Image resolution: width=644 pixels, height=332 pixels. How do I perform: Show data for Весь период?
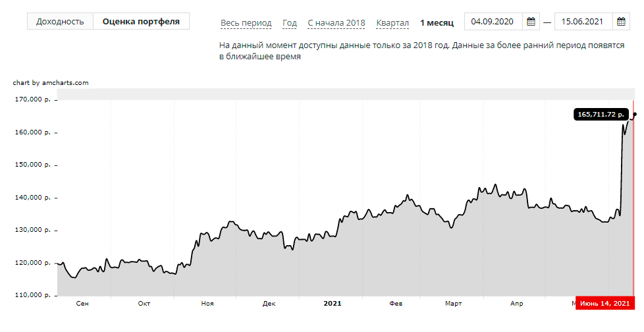point(246,23)
